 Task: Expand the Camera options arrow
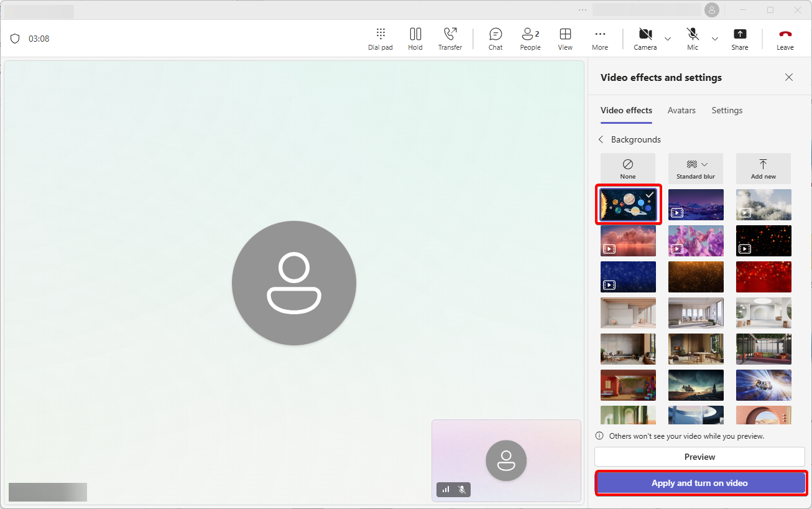tap(668, 39)
